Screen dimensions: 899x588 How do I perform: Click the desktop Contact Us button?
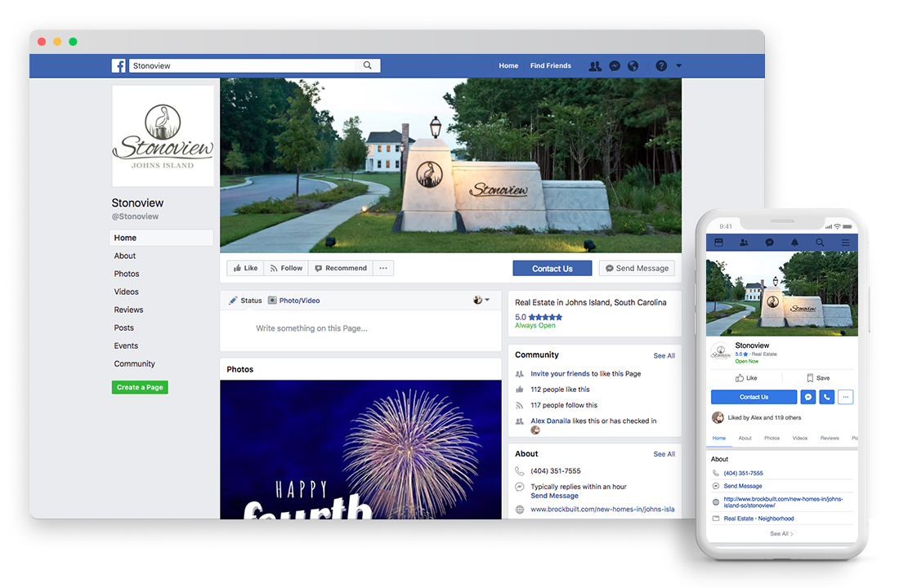[x=552, y=268]
